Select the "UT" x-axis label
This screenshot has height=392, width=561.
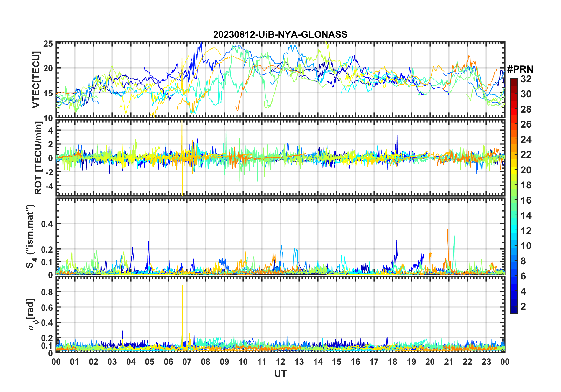tap(280, 374)
